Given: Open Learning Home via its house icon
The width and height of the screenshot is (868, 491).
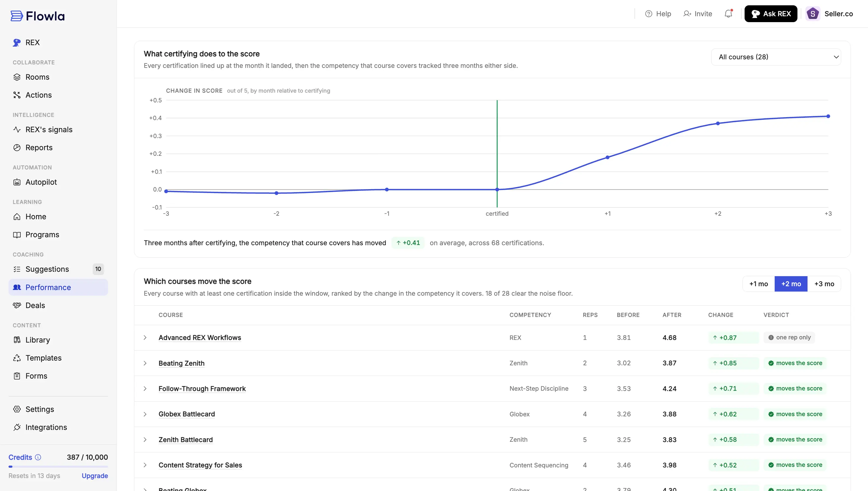Looking at the screenshot, I should tap(17, 217).
